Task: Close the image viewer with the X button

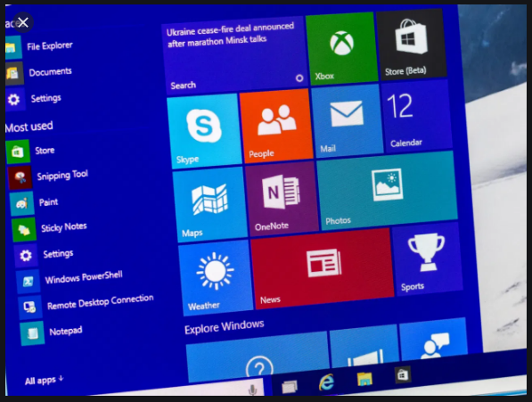Action: click(x=23, y=22)
